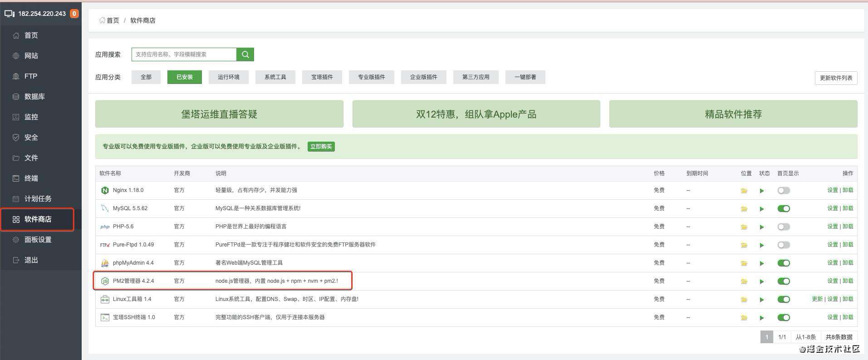Viewport: 868px width, 360px height.
Task: Click the status play icon for Linux工具箱
Action: (762, 300)
